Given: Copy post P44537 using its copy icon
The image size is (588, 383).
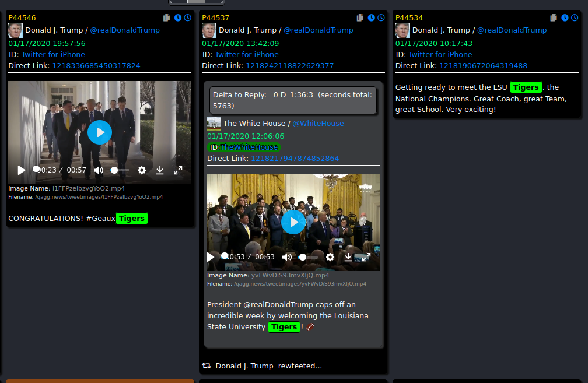Looking at the screenshot, I should (x=360, y=17).
